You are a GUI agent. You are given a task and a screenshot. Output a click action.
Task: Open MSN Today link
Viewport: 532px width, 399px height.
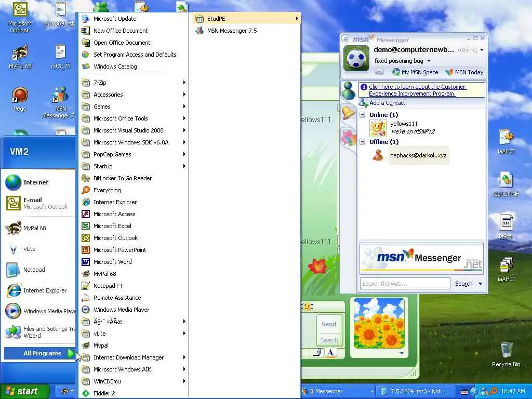464,72
